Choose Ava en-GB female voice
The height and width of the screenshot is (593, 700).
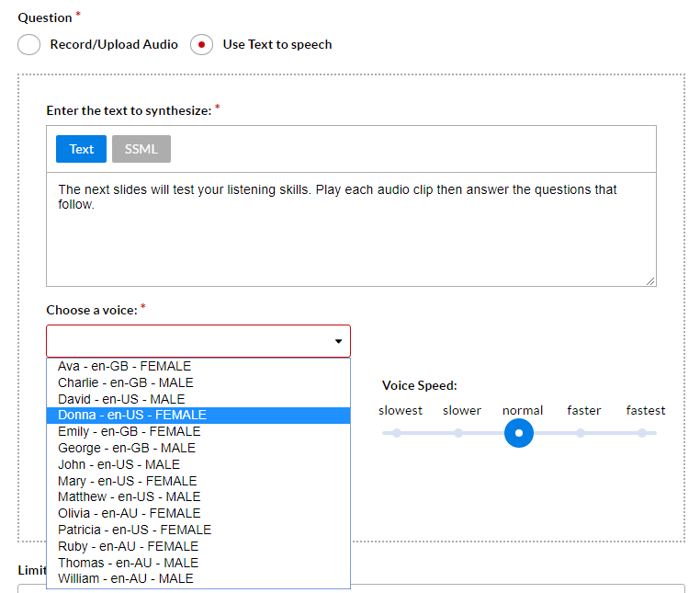125,366
